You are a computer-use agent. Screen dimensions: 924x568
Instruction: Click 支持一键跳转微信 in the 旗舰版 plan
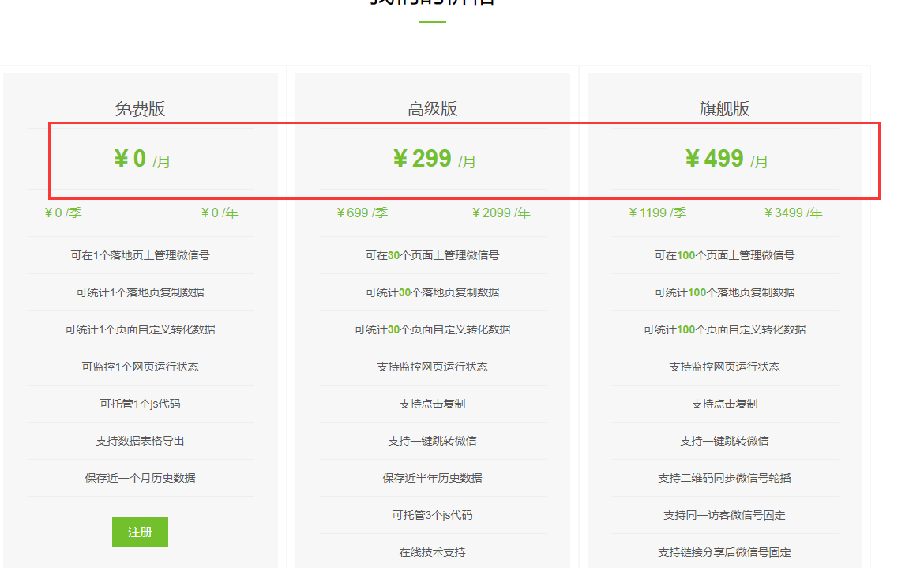tap(724, 441)
